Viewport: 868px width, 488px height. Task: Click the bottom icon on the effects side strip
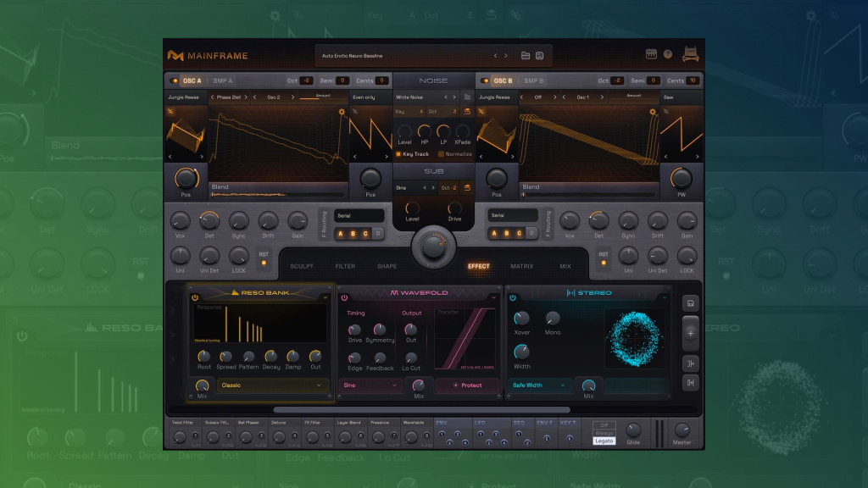point(690,382)
